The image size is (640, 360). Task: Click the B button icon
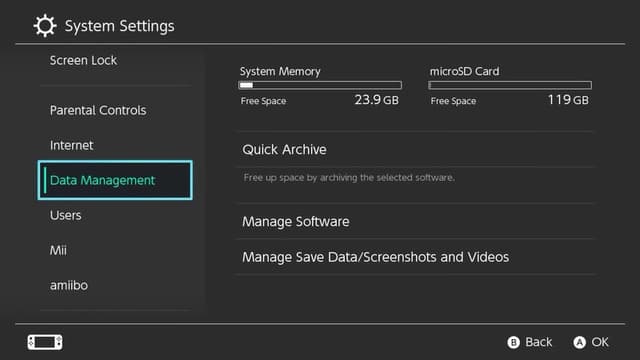(x=513, y=342)
